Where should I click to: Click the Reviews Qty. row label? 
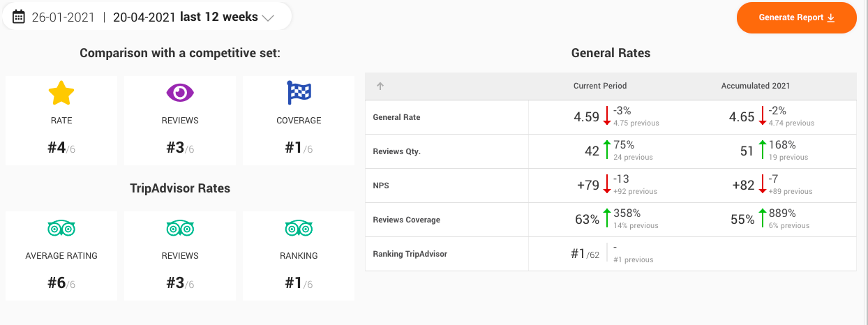coord(397,152)
